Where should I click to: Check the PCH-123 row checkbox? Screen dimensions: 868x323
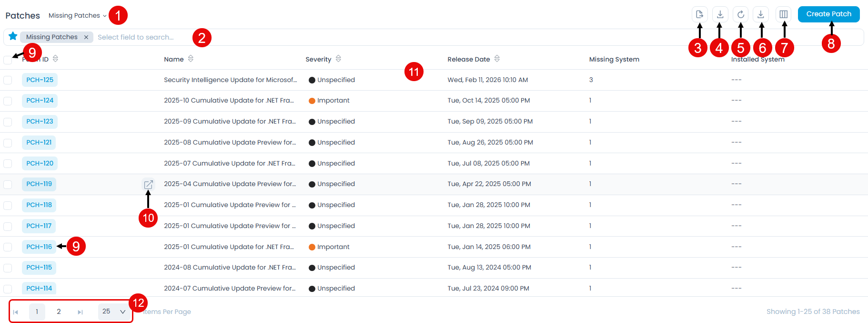8,122
